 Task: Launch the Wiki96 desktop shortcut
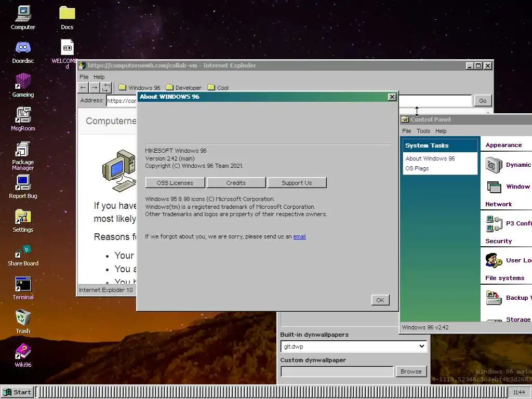pyautogui.click(x=23, y=355)
